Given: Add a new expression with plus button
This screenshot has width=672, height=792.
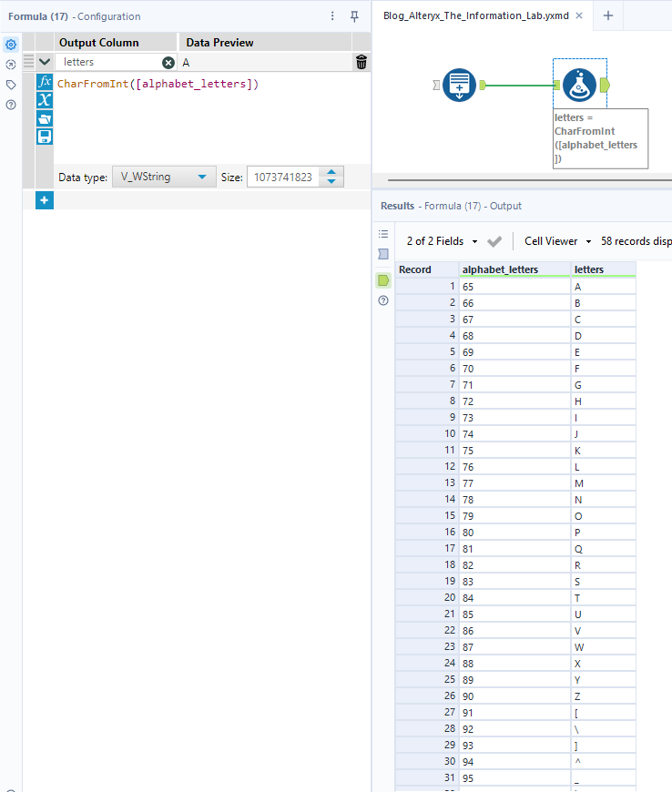Looking at the screenshot, I should click(45, 200).
